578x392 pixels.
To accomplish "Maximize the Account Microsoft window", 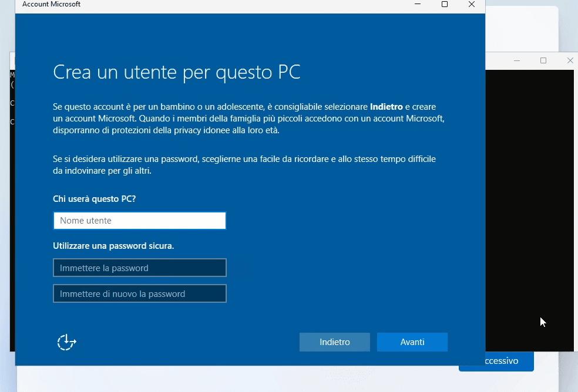I will coord(445,5).
